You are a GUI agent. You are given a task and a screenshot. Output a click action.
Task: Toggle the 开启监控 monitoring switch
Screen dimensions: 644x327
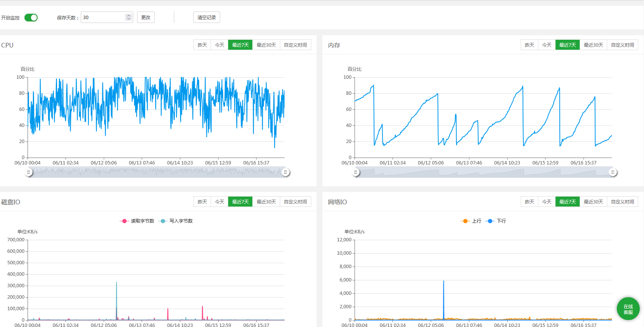[x=31, y=18]
